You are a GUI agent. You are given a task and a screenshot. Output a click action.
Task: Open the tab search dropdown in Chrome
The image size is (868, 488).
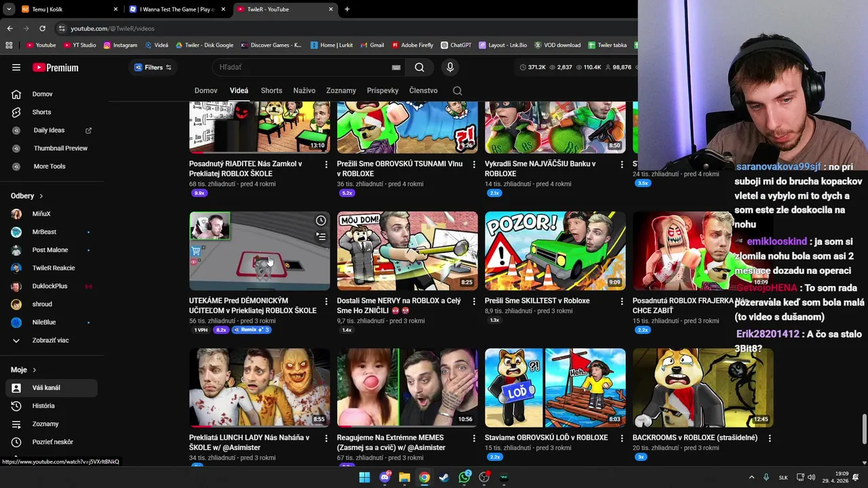point(9,9)
